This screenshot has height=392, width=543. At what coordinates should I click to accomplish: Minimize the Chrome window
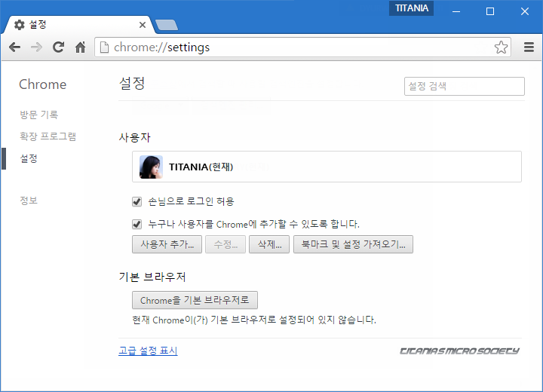[456, 11]
